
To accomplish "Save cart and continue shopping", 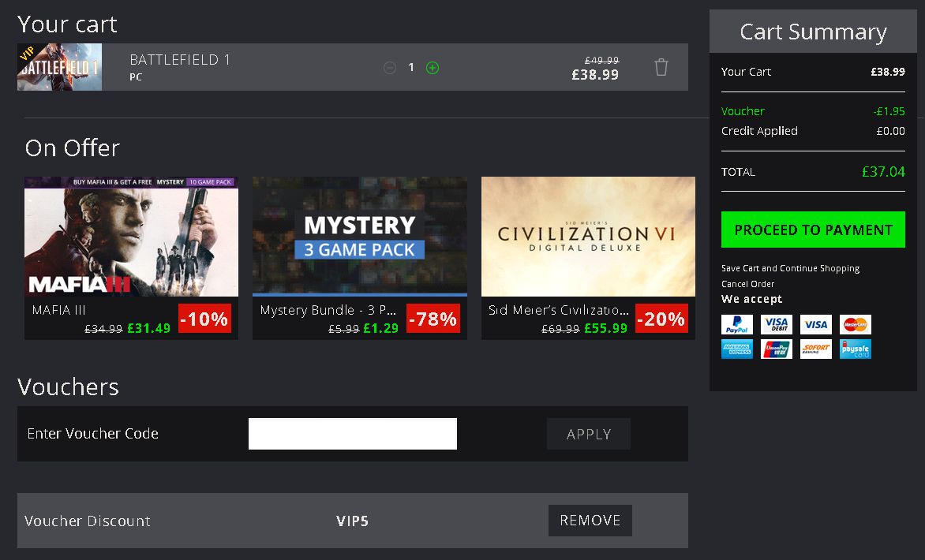I will point(791,268).
